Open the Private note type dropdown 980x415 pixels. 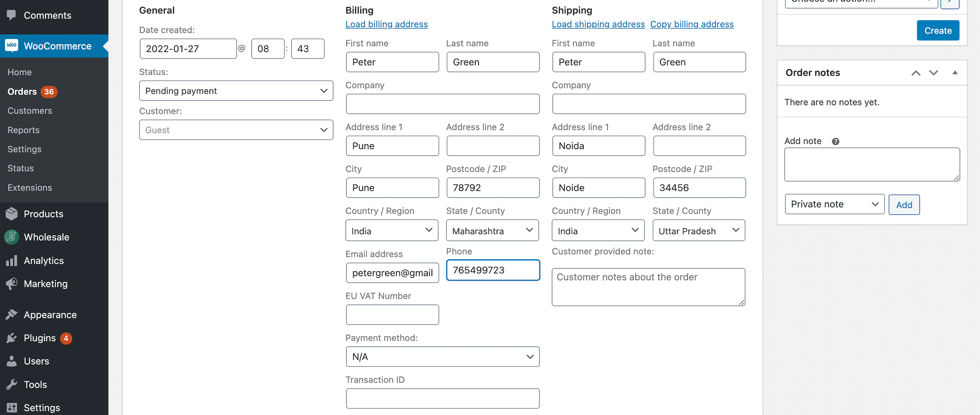click(834, 204)
